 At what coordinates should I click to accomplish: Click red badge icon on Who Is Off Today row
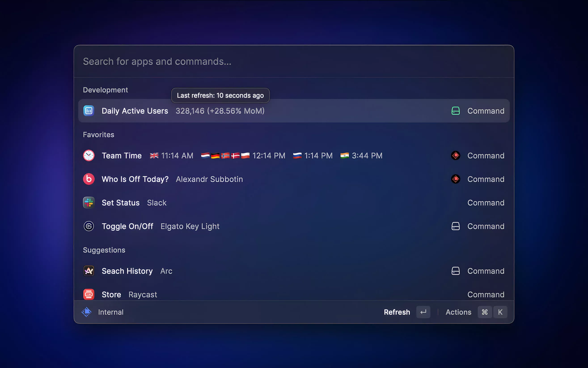coord(455,179)
